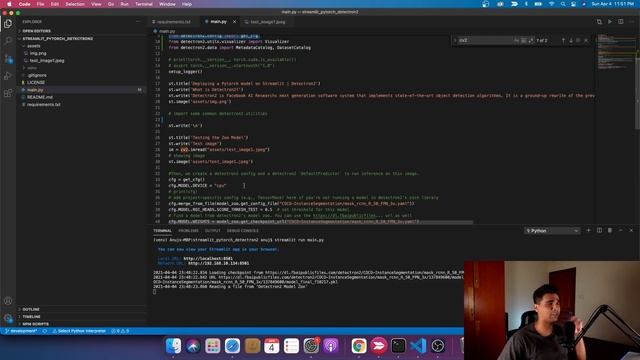Open the Run and Debug view icon
Image resolution: width=640 pixels, height=360 pixels.
[x=8, y=76]
